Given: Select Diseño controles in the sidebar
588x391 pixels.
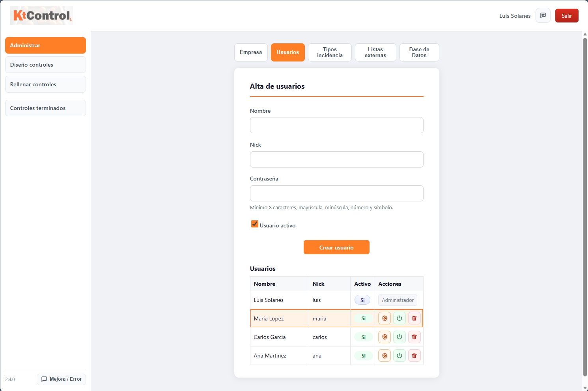Looking at the screenshot, I should point(45,65).
